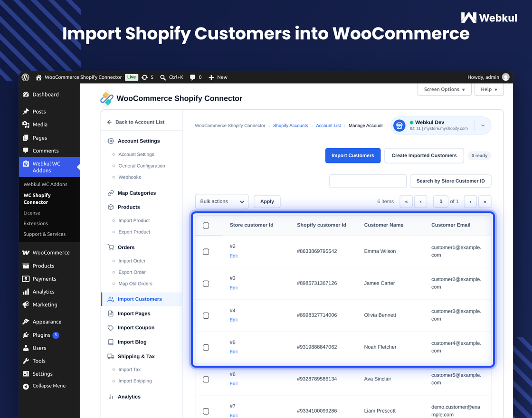532x418 pixels.
Task: Click the current page number field
Action: coord(441,201)
